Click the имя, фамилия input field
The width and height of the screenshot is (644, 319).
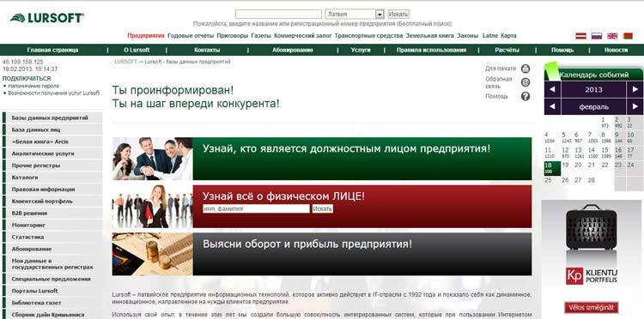[x=256, y=208]
